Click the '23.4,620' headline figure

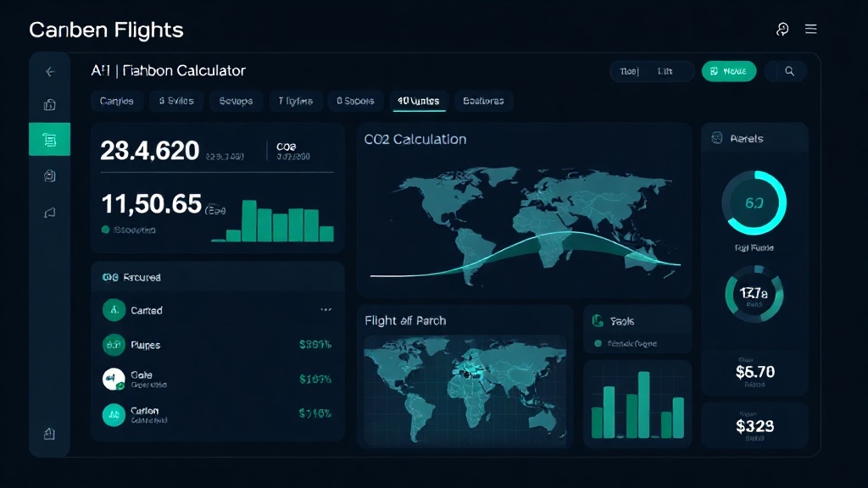(149, 151)
